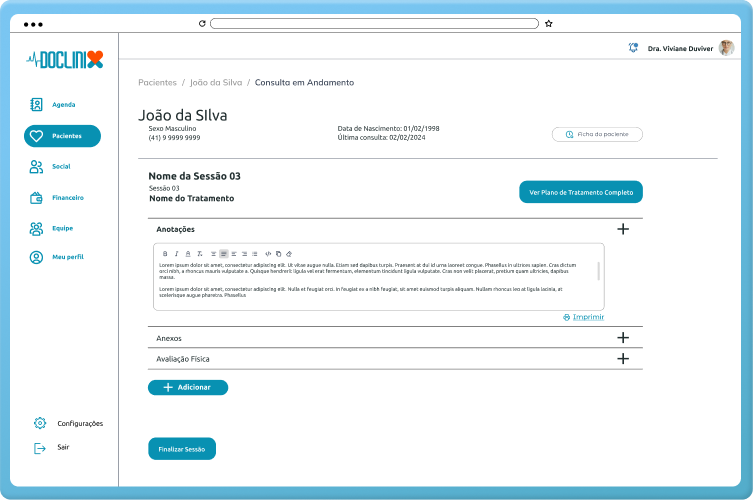Image resolution: width=753 pixels, height=500 pixels.
Task: Collapse the Anotações section
Action: pyautogui.click(x=623, y=229)
